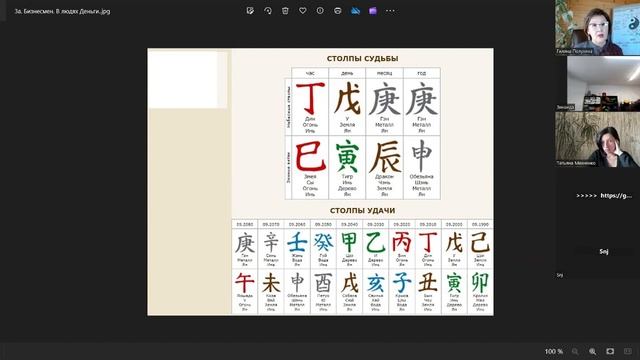Click the brown 戊 character in the day pillar
The height and width of the screenshot is (360, 640).
[347, 98]
